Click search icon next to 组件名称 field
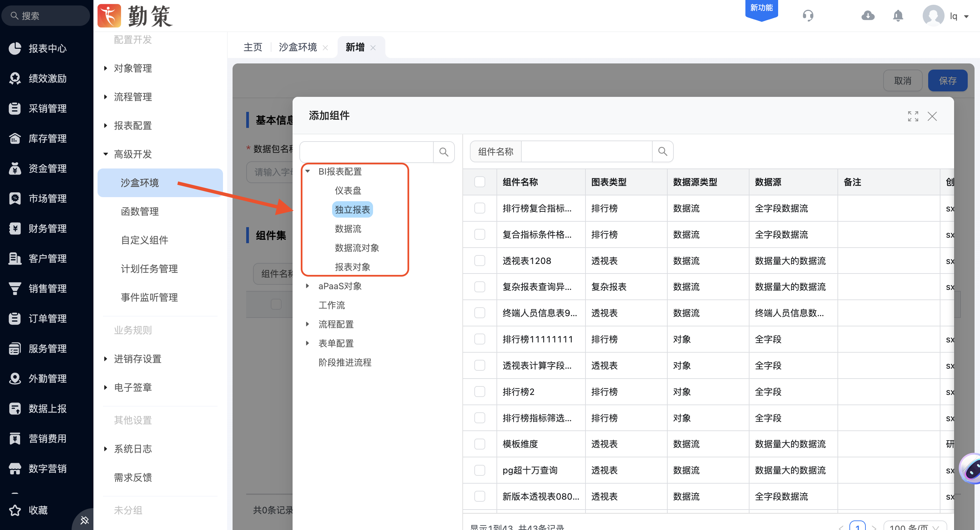 click(x=663, y=151)
